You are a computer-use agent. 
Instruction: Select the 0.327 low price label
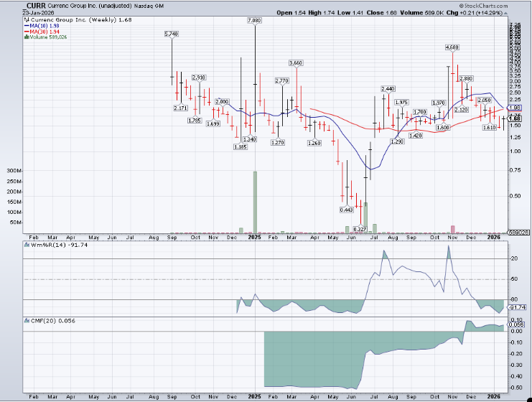pos(360,229)
